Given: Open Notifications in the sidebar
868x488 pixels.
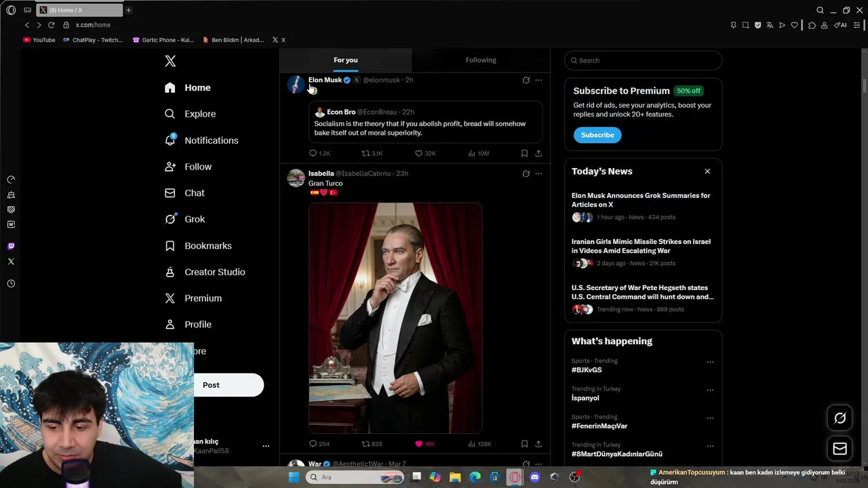Looking at the screenshot, I should pos(201,140).
